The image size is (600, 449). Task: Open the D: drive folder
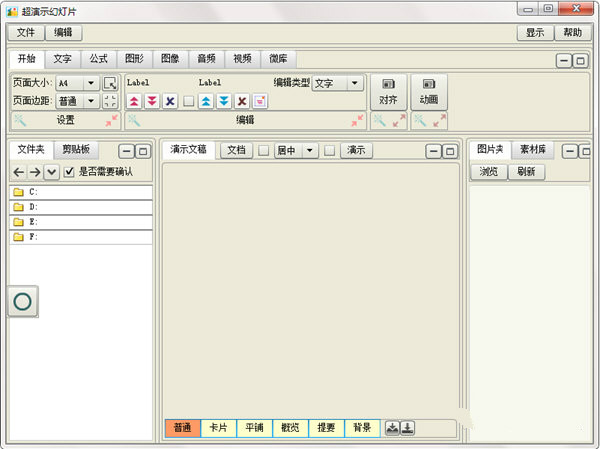point(33,207)
